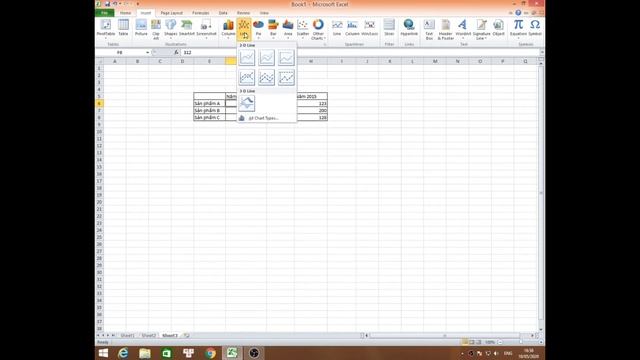Viewport: 640px width, 360px height.
Task: Launch Internet Explorer from taskbar
Action: (123, 353)
